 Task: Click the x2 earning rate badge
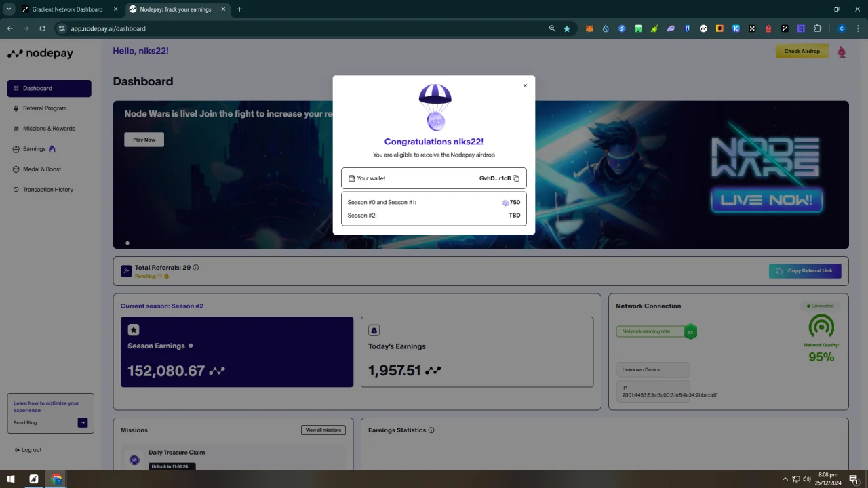point(690,332)
